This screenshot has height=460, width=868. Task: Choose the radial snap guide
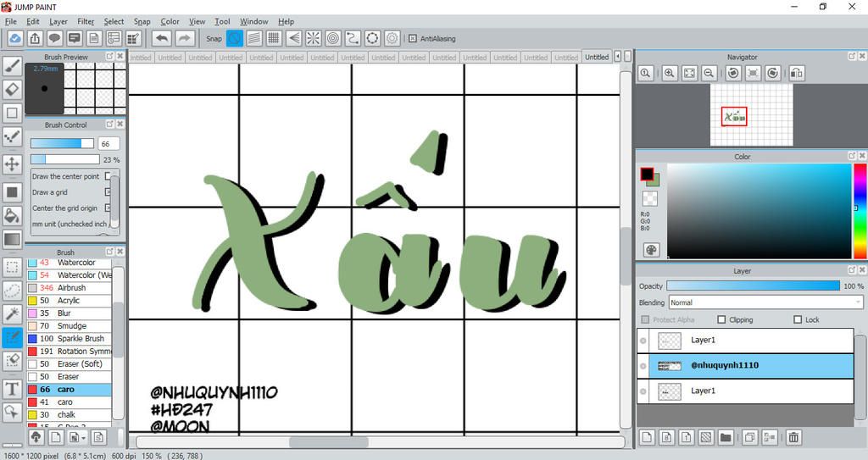coord(314,38)
